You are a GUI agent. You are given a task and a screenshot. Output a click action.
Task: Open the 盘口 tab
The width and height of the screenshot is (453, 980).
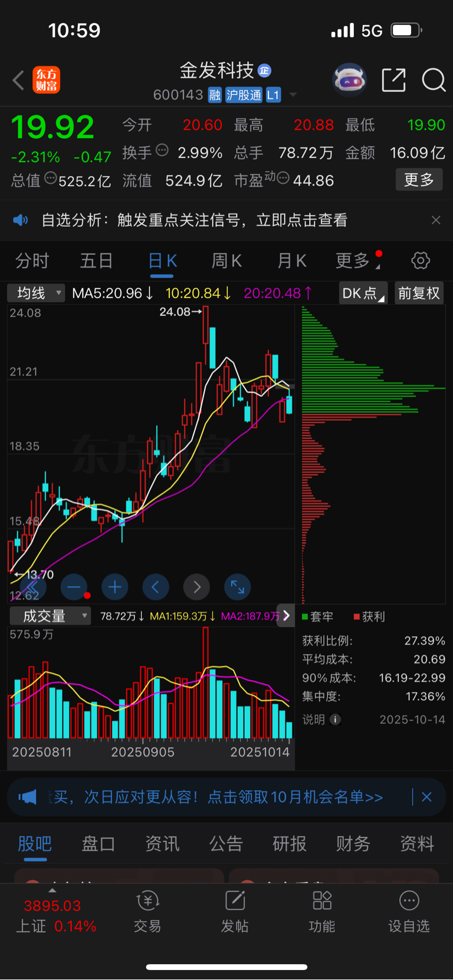point(98,844)
